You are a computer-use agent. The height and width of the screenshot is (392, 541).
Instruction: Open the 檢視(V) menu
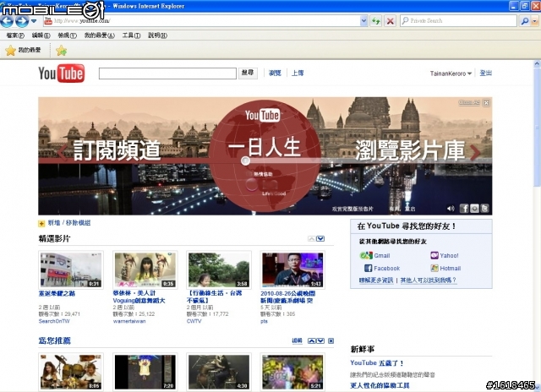[68, 35]
